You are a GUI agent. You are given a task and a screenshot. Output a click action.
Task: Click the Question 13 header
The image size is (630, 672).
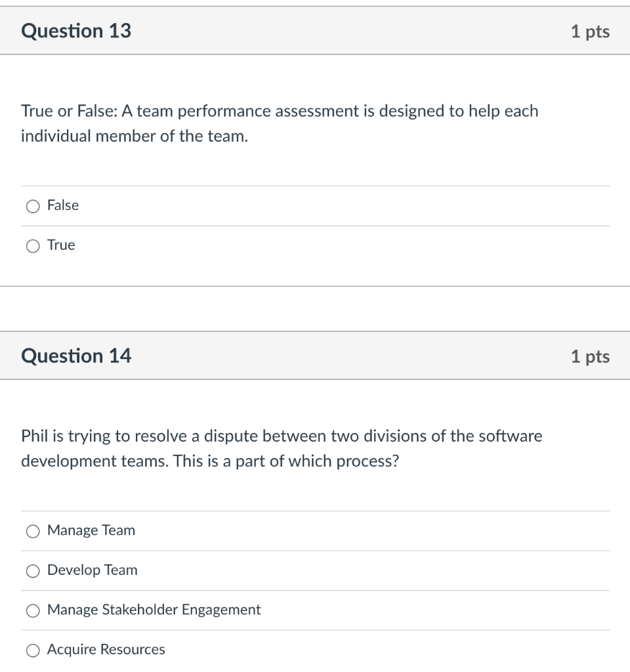77,30
